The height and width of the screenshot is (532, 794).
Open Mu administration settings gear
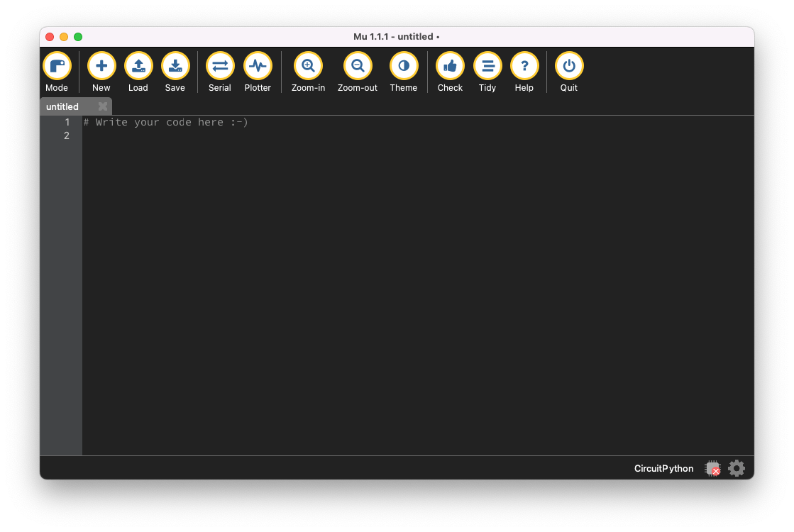[737, 468]
